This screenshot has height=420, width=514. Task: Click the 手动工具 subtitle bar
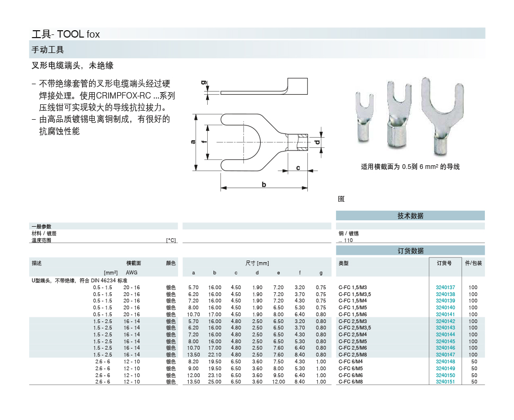258,50
